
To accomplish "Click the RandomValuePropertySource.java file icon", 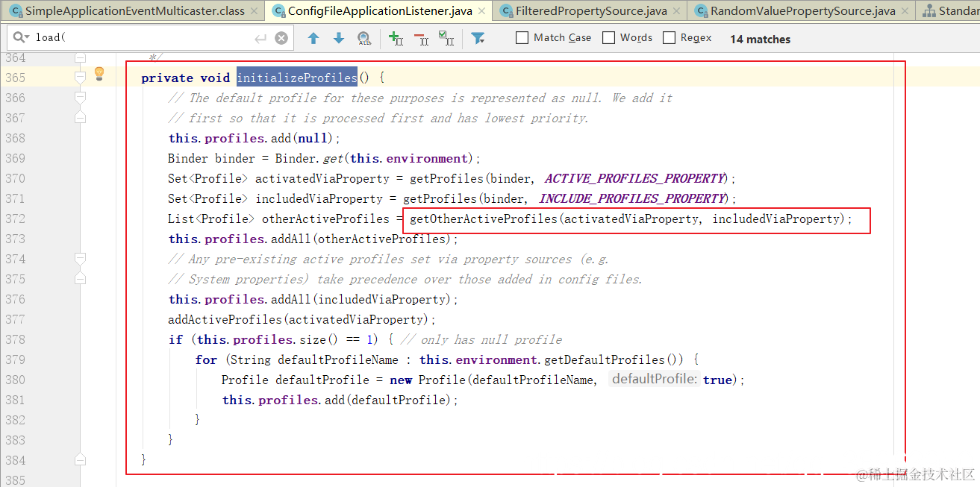I will click(701, 11).
